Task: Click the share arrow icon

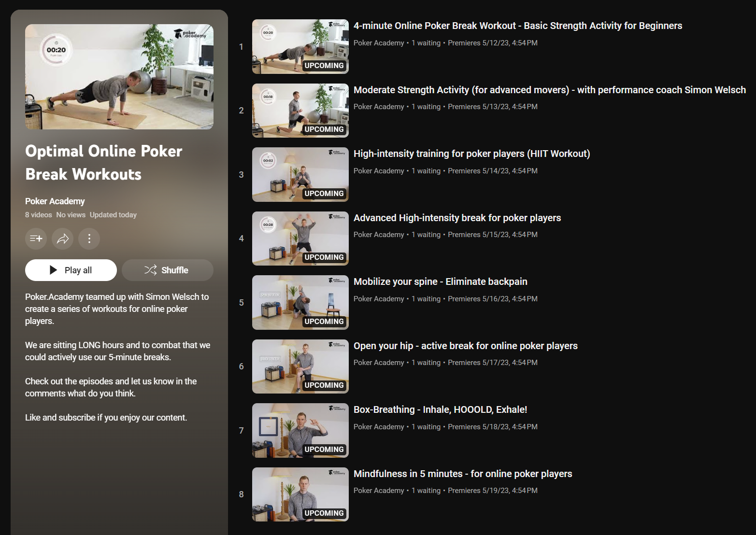Action: pos(63,239)
